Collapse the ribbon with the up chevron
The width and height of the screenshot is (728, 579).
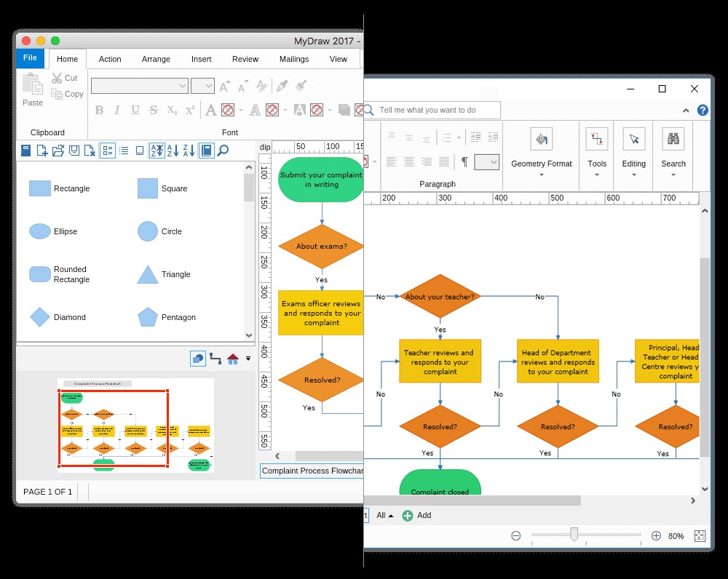click(686, 111)
